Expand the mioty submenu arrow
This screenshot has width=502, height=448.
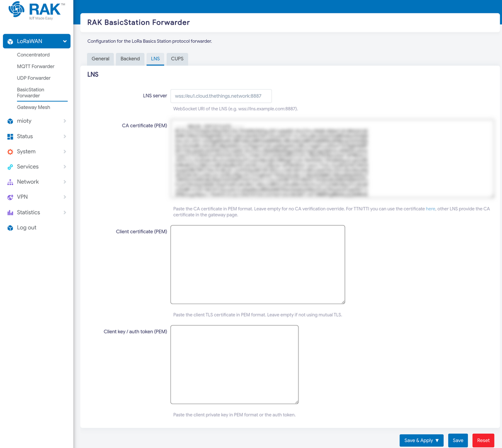[x=65, y=121]
